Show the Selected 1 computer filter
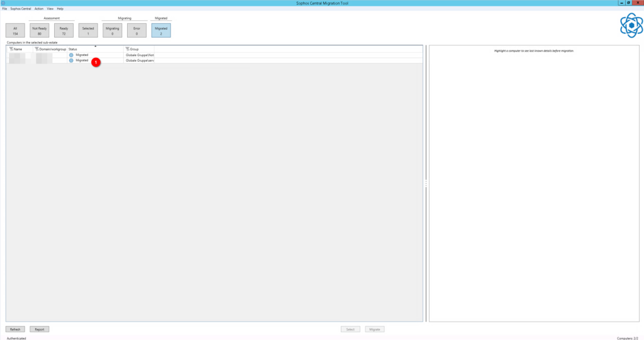 88,30
